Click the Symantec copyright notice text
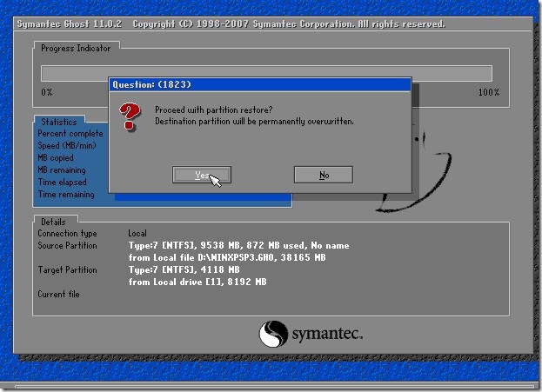This screenshot has height=392, width=542. pos(289,23)
